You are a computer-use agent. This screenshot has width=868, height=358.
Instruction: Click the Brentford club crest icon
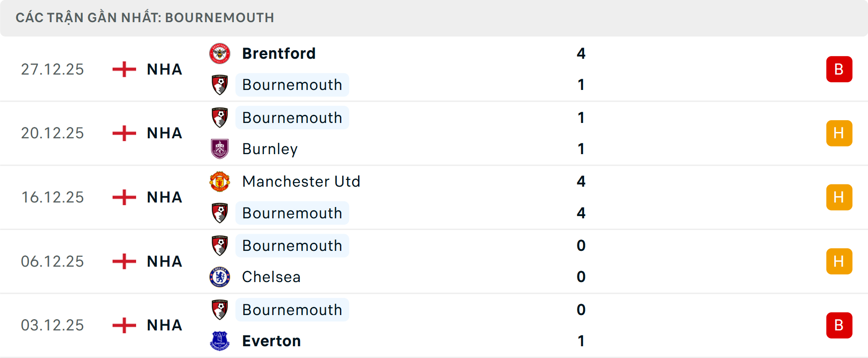[x=220, y=54]
